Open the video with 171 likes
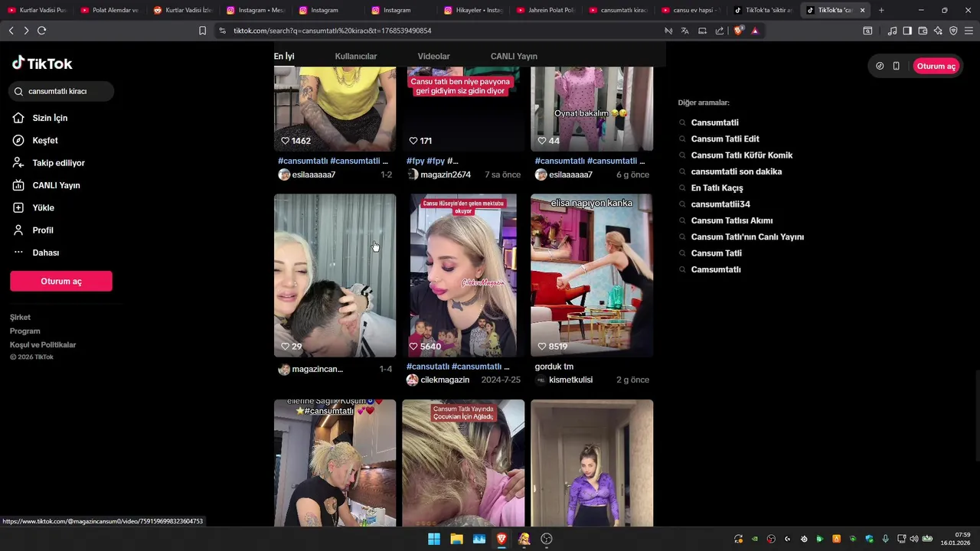The image size is (980, 551). (463, 109)
